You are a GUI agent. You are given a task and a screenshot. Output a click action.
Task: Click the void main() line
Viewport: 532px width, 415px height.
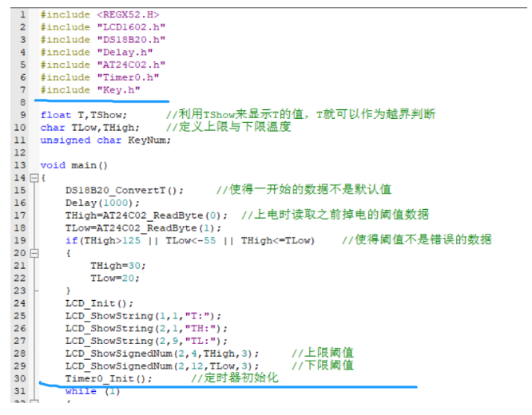[74, 165]
